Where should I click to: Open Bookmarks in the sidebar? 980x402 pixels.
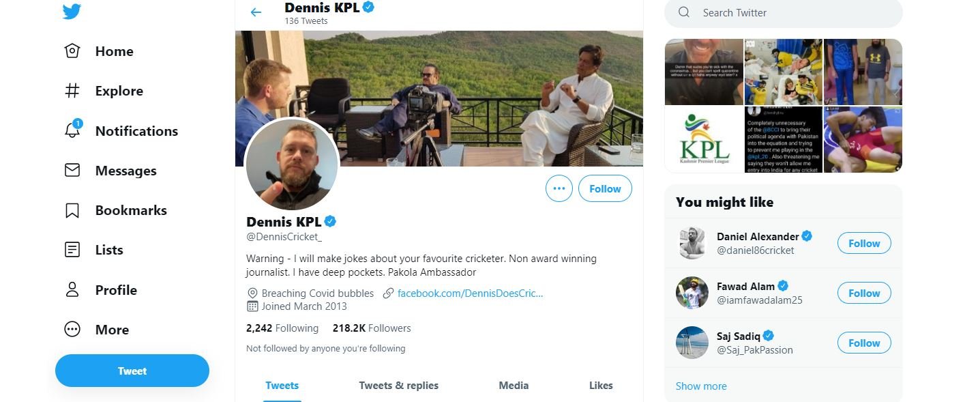pos(130,210)
